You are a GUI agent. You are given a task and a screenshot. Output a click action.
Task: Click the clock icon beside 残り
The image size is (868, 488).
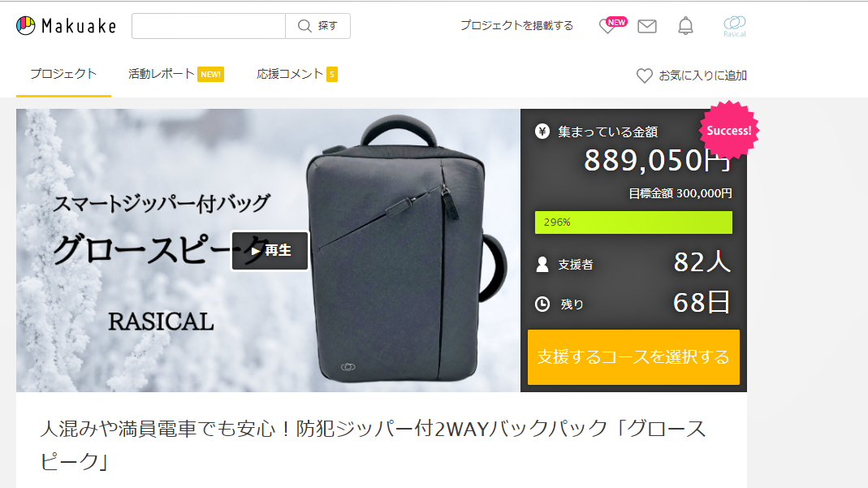[542, 304]
